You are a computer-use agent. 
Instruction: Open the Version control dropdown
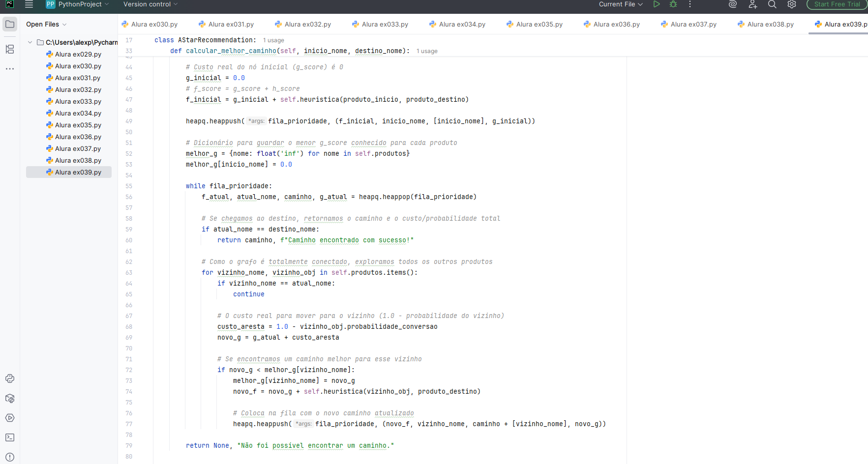(150, 4)
